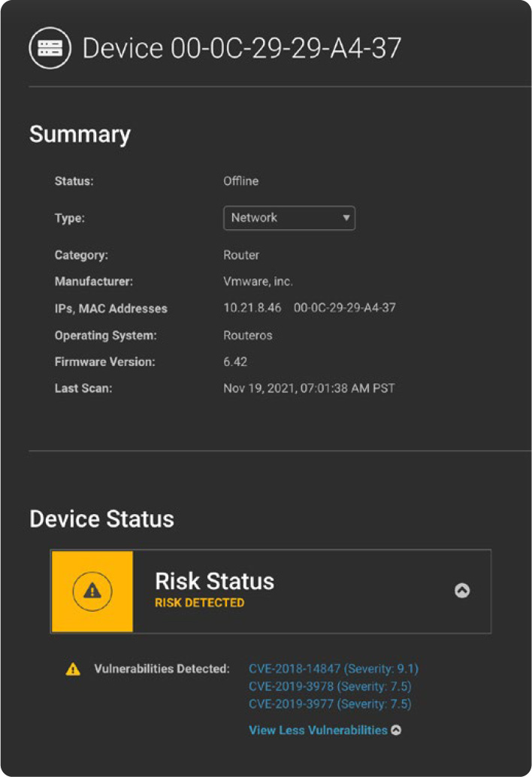Click the chevron icon after View Less Vulnerabilities

click(396, 730)
